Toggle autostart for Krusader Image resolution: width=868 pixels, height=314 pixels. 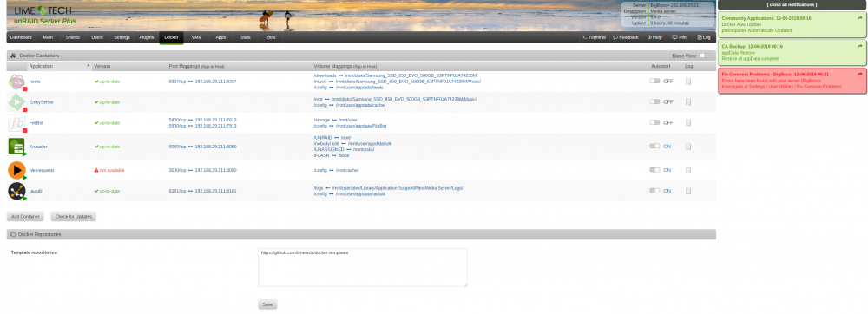pyautogui.click(x=654, y=147)
